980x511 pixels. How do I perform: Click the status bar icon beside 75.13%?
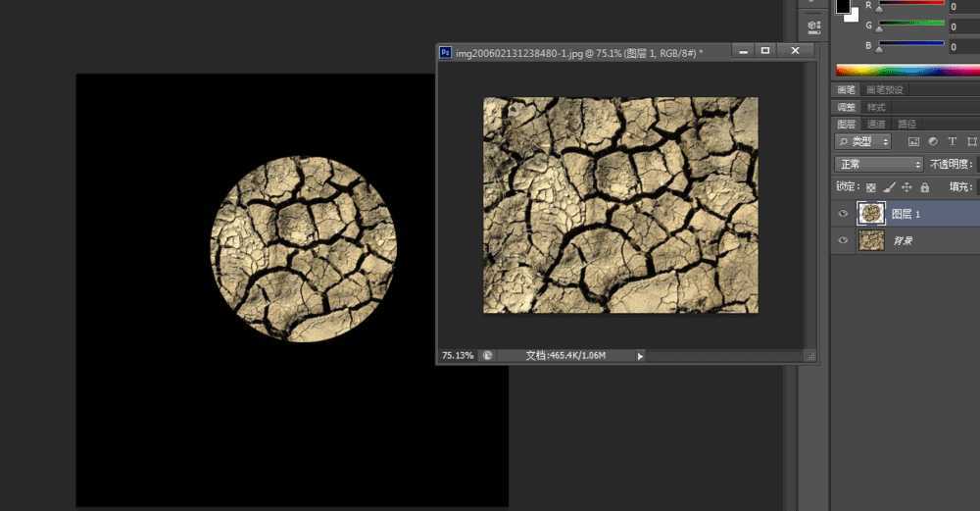487,355
